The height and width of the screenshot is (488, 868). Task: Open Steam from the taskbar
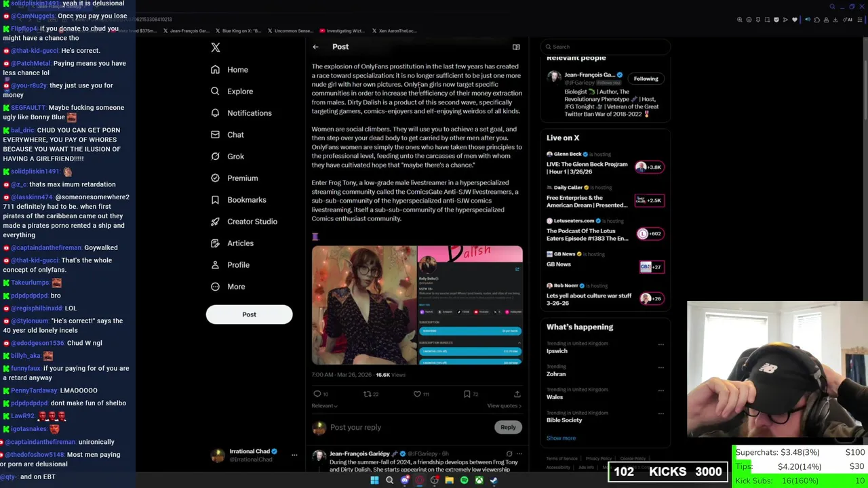(494, 481)
